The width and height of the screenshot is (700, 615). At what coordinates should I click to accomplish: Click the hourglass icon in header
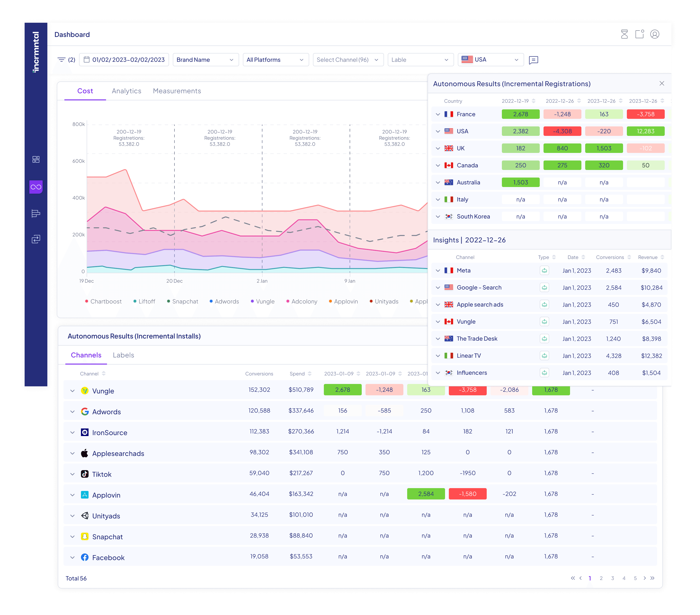tap(624, 34)
